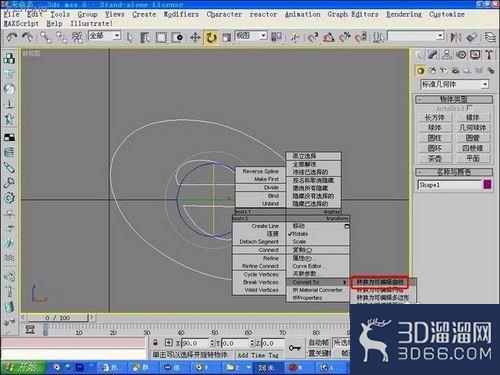Toggle Window/Crossing selection mode
The image size is (500, 375).
tap(177, 37)
